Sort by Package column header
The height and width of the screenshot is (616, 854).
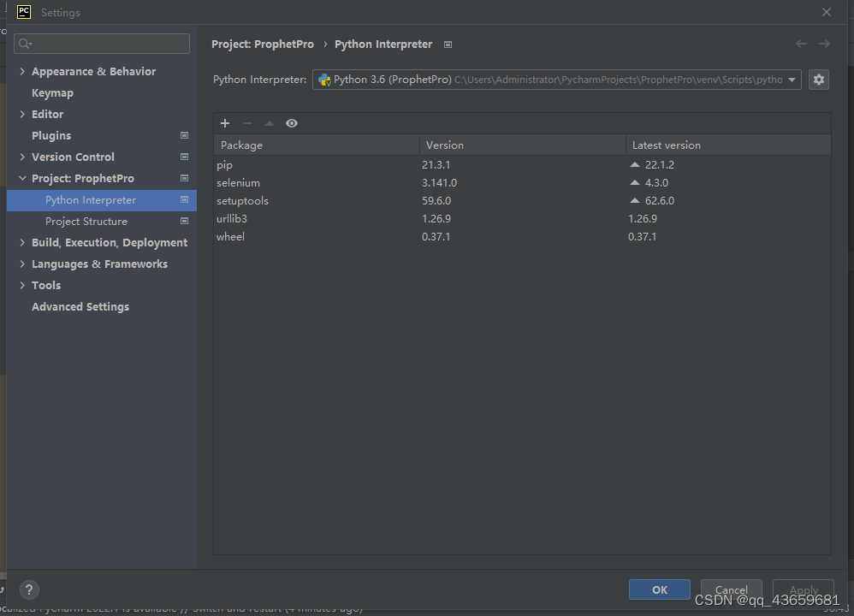point(317,145)
